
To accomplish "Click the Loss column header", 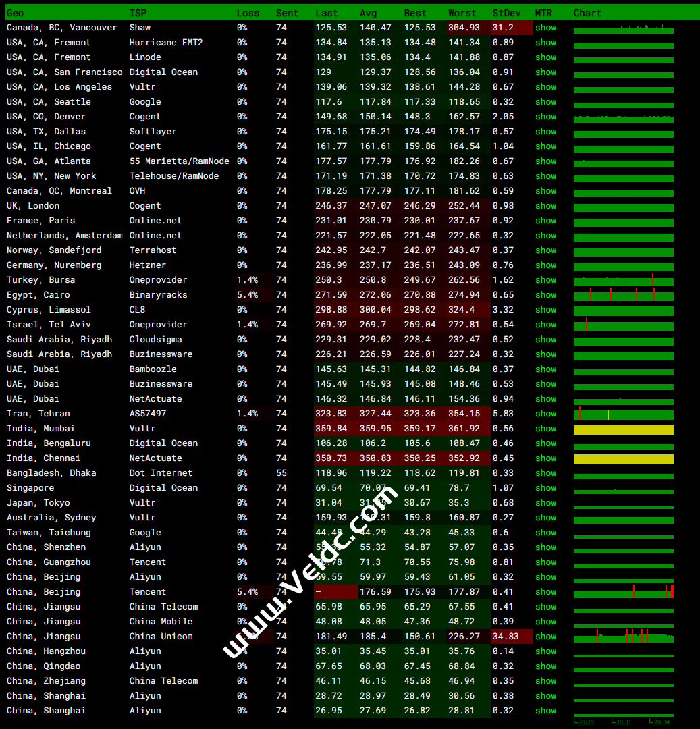I will point(248,13).
